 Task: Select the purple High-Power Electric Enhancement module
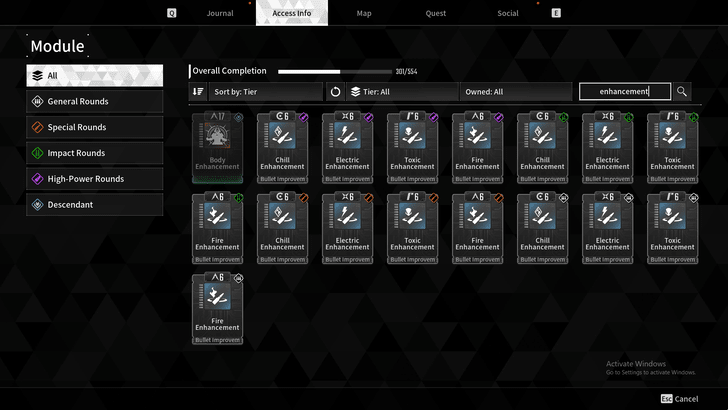coord(347,148)
